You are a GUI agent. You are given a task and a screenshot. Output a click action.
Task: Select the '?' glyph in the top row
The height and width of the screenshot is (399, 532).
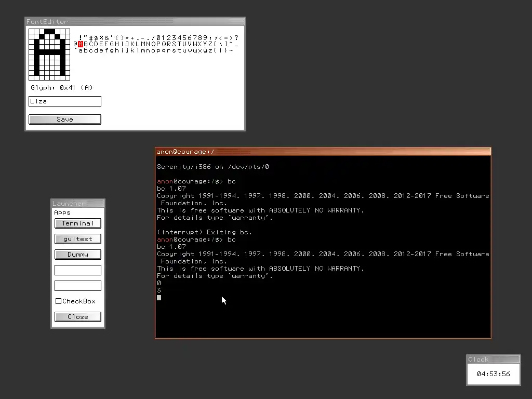(x=236, y=37)
